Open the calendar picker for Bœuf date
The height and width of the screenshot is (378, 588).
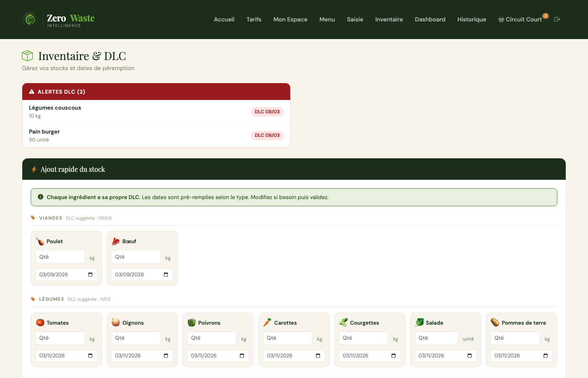tap(166, 275)
